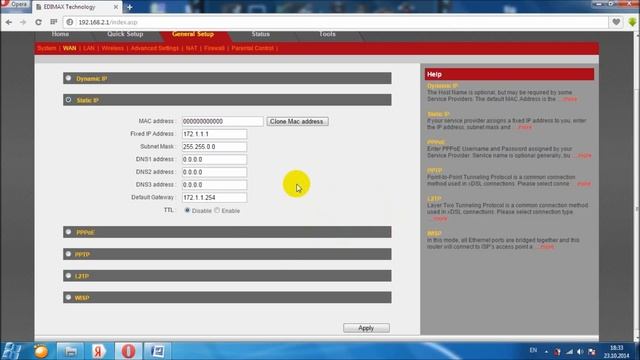Open the Home tab
Screen dimensions: 640x360
point(60,34)
